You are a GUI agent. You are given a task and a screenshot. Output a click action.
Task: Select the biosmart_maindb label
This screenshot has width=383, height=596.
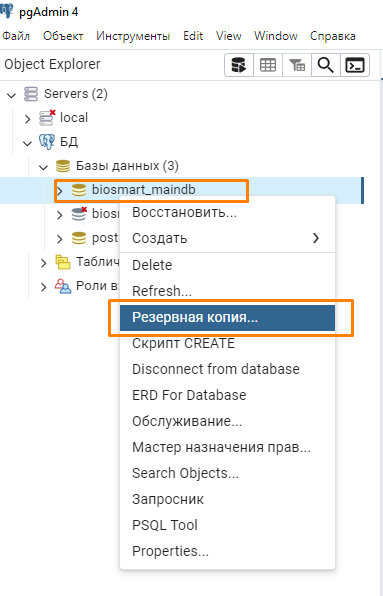coord(144,190)
